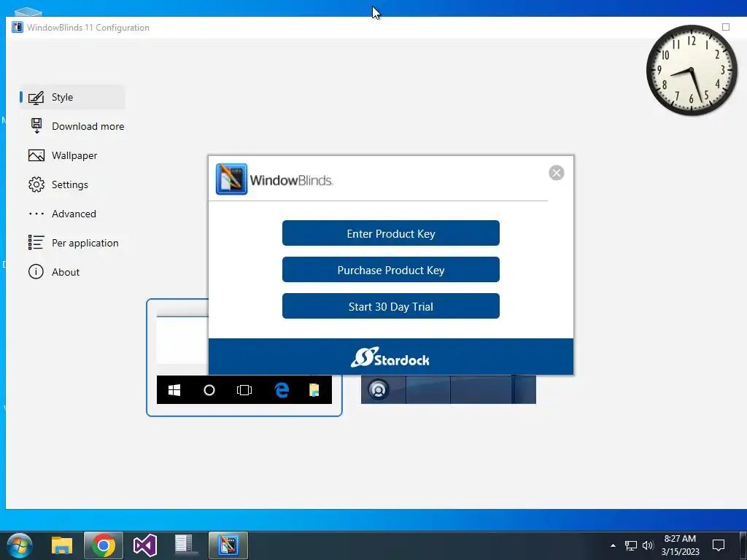Go to Wallpaper section
This screenshot has width=747, height=560.
72,155
